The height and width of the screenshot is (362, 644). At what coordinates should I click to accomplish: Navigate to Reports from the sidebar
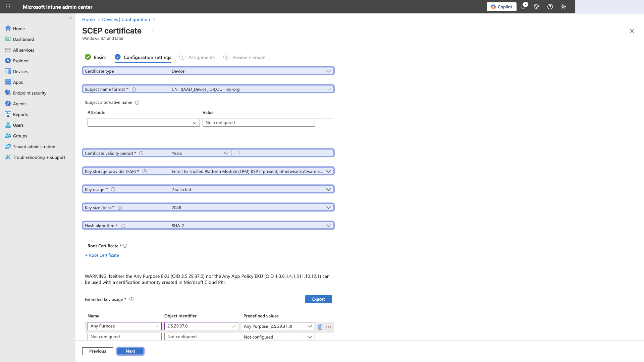click(x=20, y=114)
